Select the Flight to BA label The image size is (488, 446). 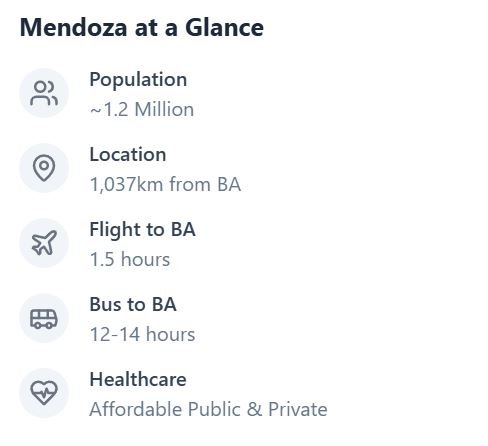point(142,230)
